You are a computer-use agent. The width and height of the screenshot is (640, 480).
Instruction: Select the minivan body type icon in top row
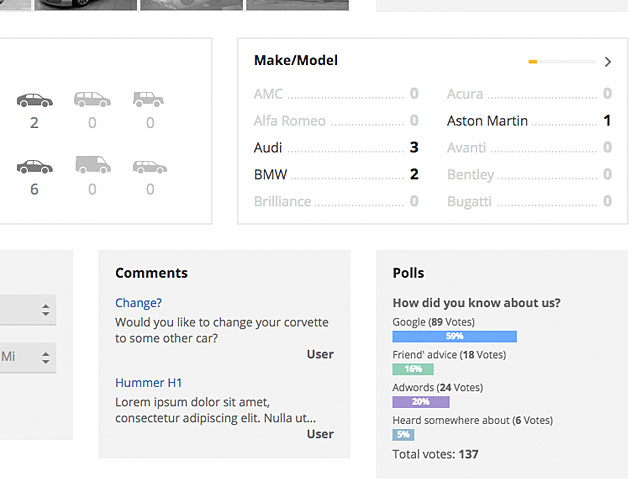[x=92, y=100]
